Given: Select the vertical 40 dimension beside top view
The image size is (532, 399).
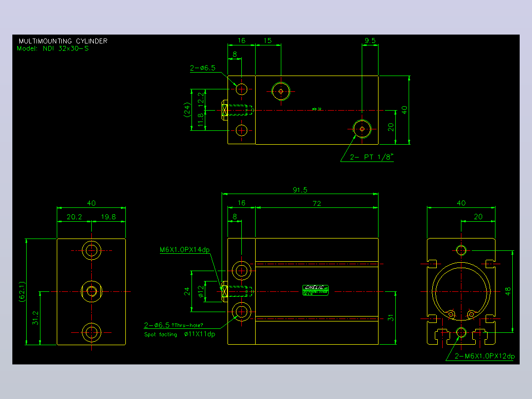Looking at the screenshot, I should [x=405, y=110].
